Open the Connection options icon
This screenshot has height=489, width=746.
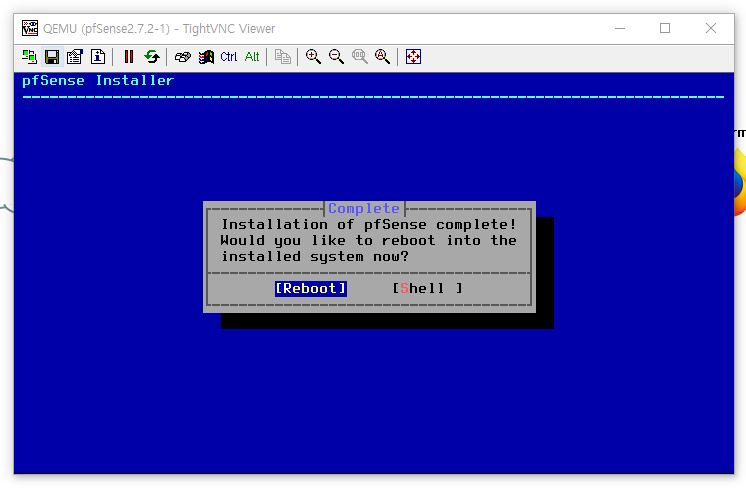point(75,57)
